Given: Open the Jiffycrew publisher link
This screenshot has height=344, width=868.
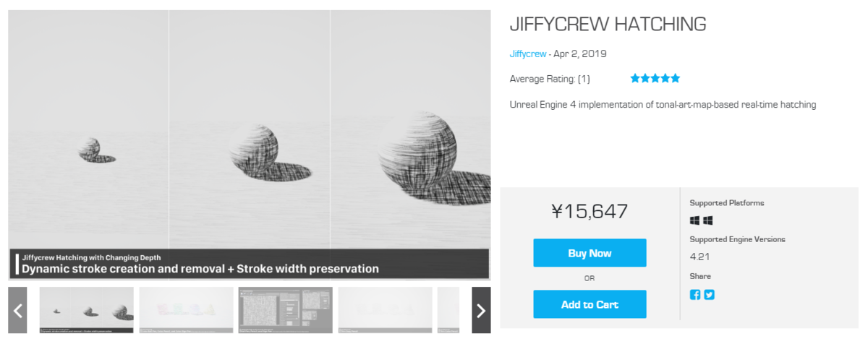Looking at the screenshot, I should click(x=528, y=53).
